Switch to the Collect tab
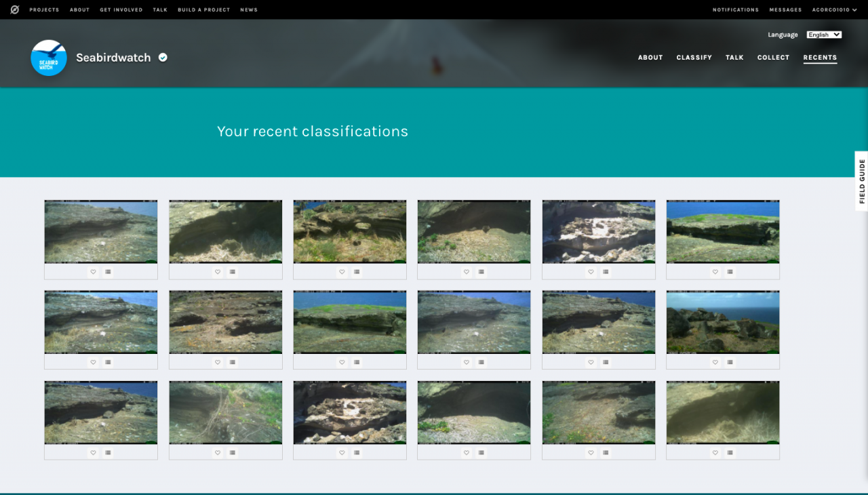 [773, 58]
